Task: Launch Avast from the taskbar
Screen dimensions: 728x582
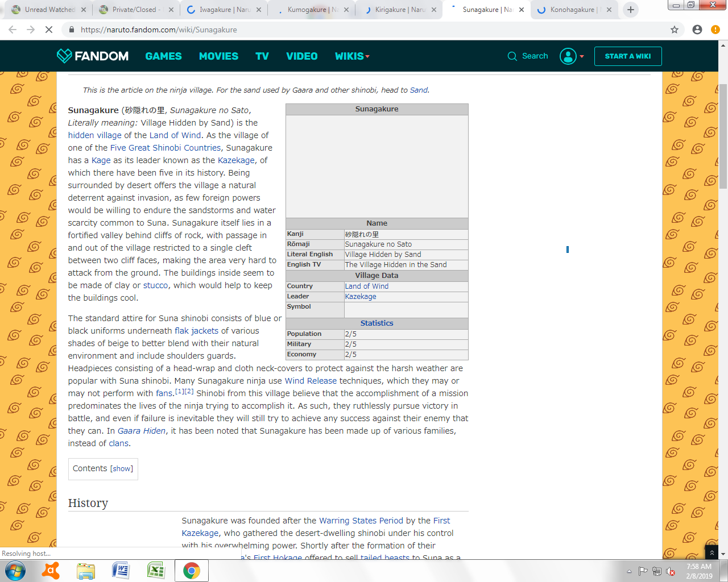Action: pos(51,571)
